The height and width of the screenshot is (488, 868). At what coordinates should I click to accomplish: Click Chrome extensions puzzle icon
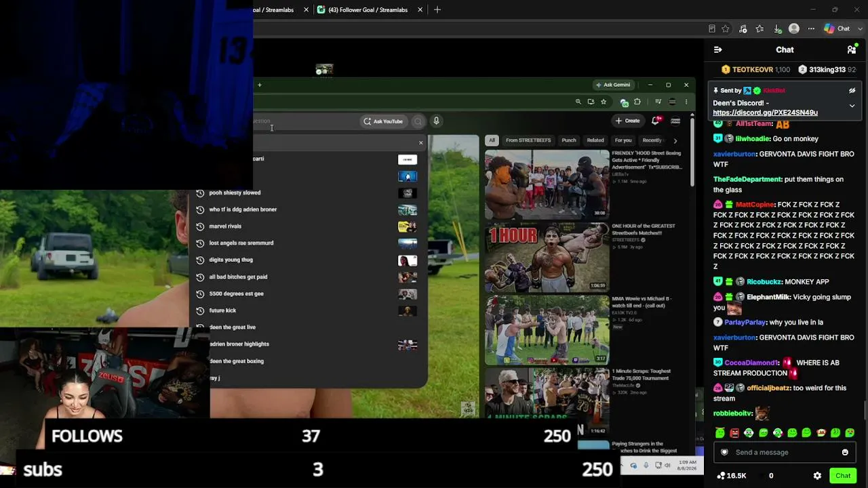[637, 102]
